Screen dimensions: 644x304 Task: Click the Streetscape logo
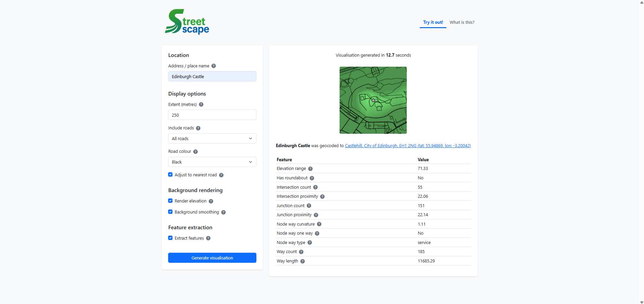(x=187, y=22)
